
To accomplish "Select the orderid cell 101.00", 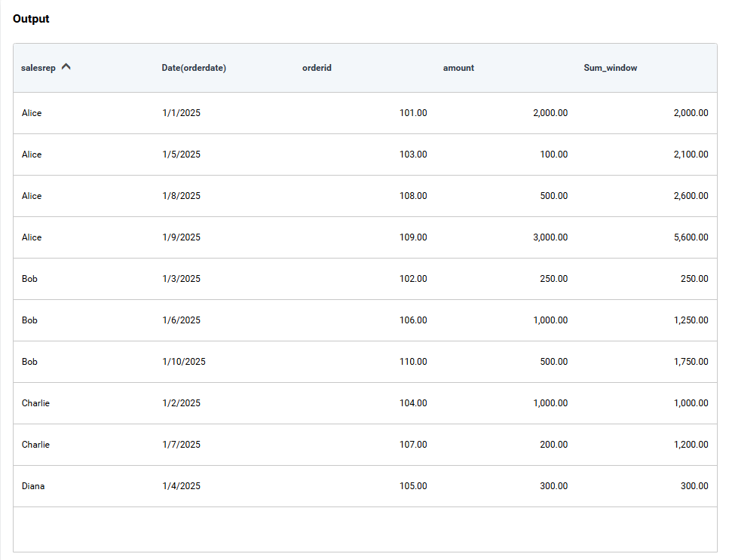I will [x=413, y=113].
